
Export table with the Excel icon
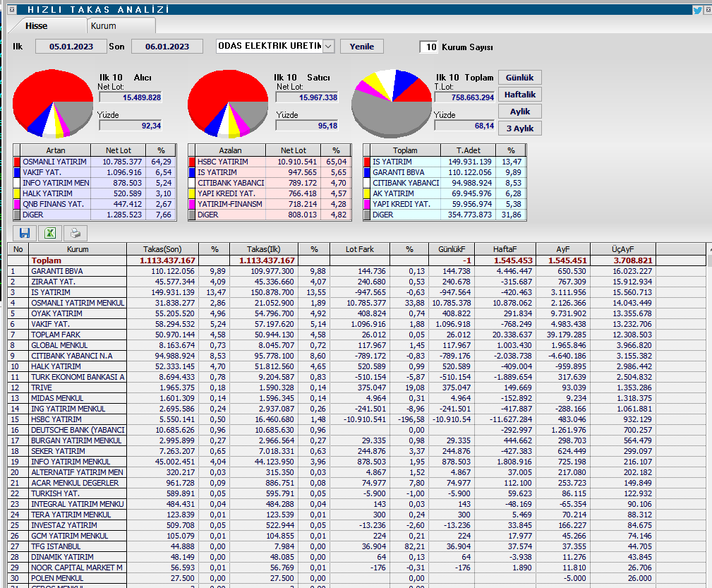[50, 233]
